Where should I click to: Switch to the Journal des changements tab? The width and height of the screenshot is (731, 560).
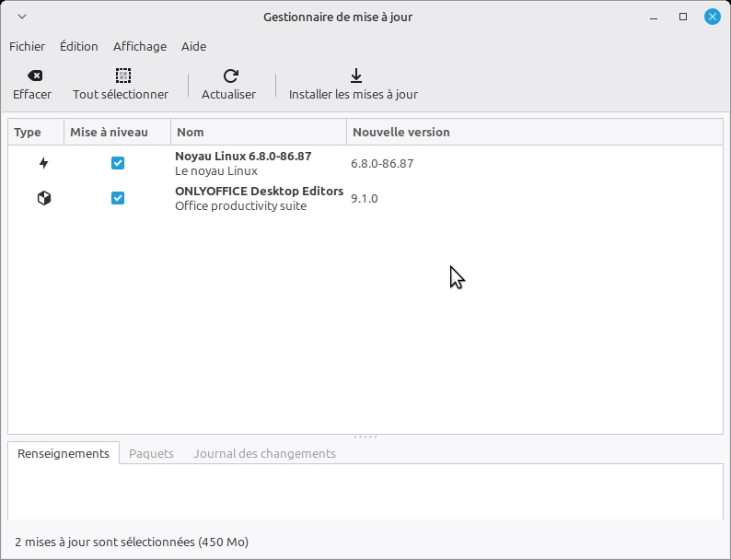point(264,453)
